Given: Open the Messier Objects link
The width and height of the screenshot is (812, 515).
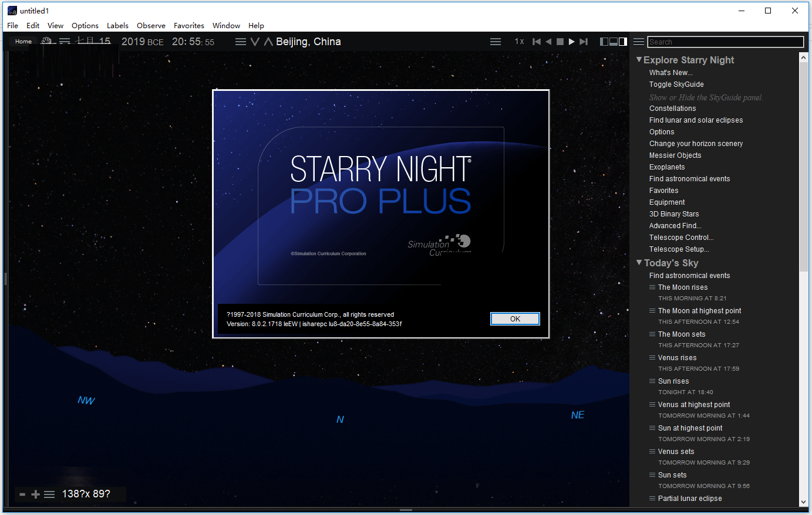Looking at the screenshot, I should click(675, 155).
